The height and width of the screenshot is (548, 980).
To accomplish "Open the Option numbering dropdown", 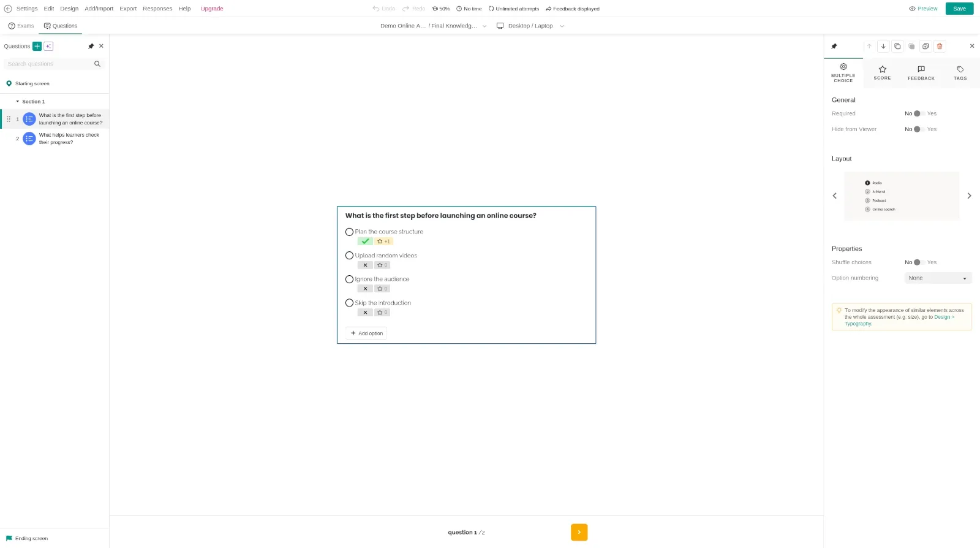I will pyautogui.click(x=938, y=278).
